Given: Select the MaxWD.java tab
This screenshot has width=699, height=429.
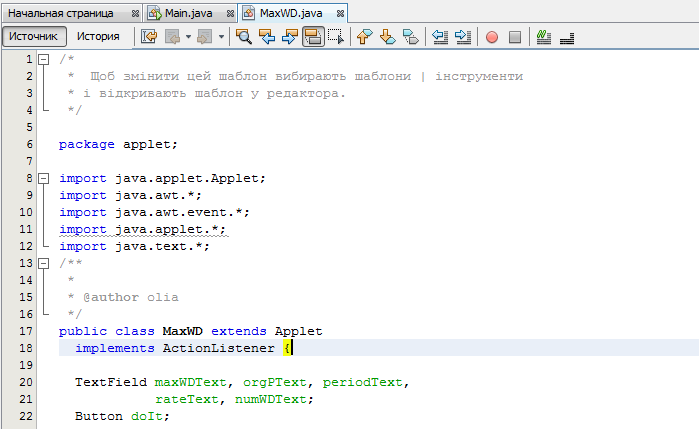Looking at the screenshot, I should (291, 13).
